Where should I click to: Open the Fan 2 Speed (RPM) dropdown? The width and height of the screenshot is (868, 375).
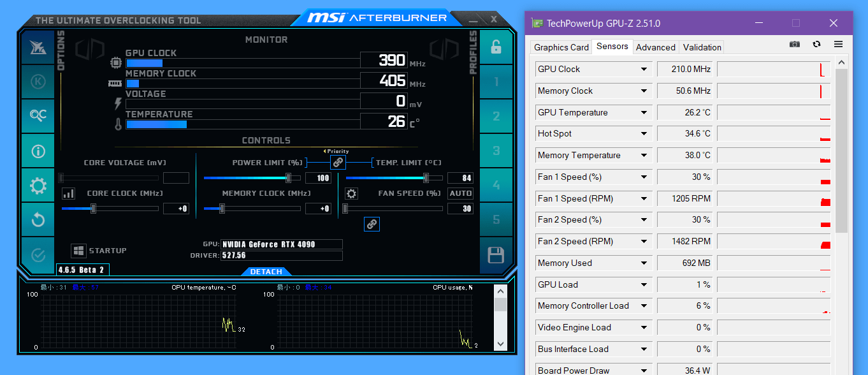click(x=644, y=242)
